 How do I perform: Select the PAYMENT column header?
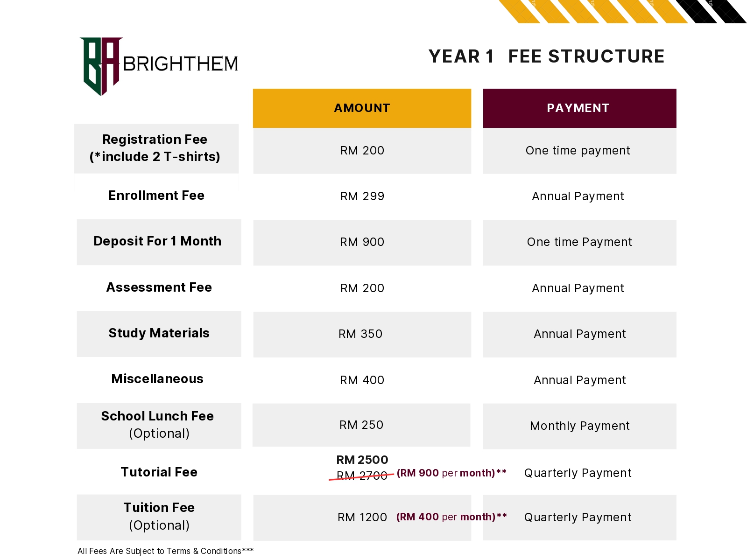click(579, 108)
